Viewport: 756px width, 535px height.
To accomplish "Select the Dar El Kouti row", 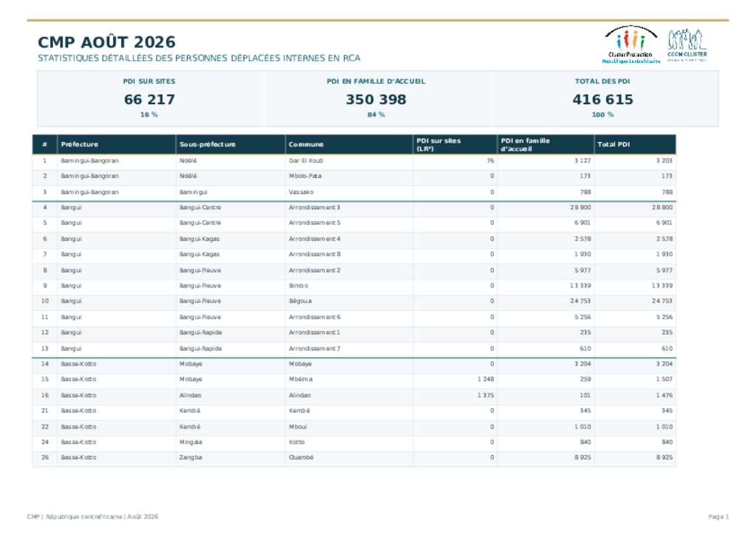I will tap(354, 161).
